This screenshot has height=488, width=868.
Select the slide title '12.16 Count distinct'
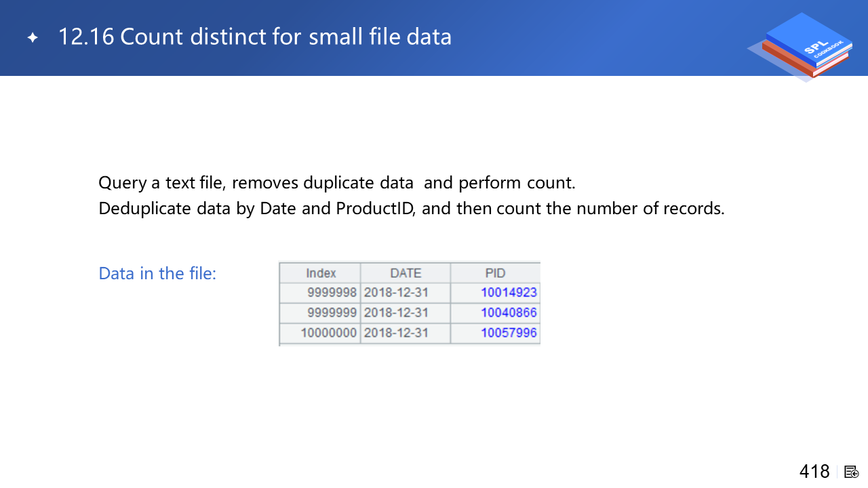254,37
